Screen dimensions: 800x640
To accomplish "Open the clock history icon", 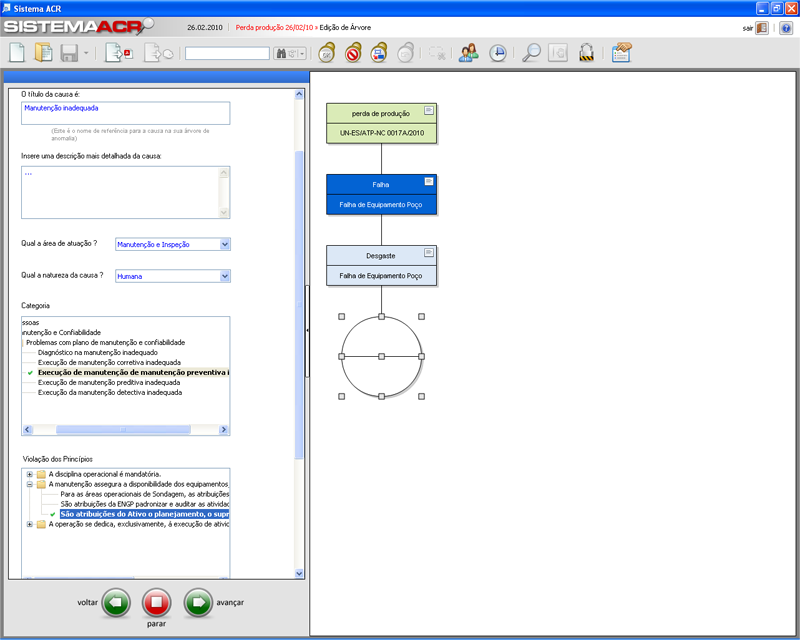I will [x=497, y=53].
